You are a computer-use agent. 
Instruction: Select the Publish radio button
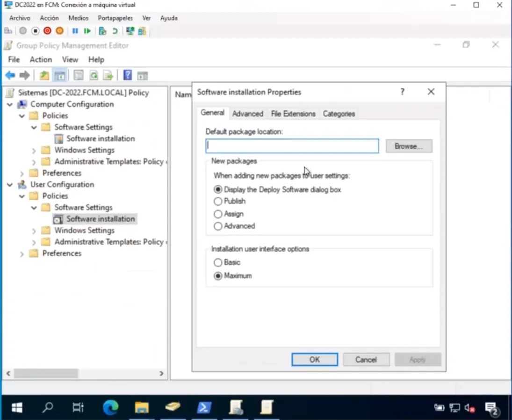(x=218, y=201)
